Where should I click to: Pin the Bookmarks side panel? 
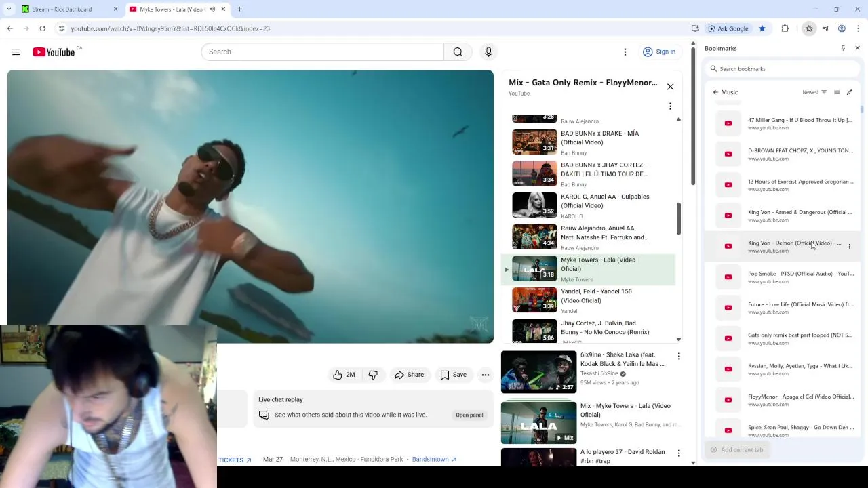[843, 48]
